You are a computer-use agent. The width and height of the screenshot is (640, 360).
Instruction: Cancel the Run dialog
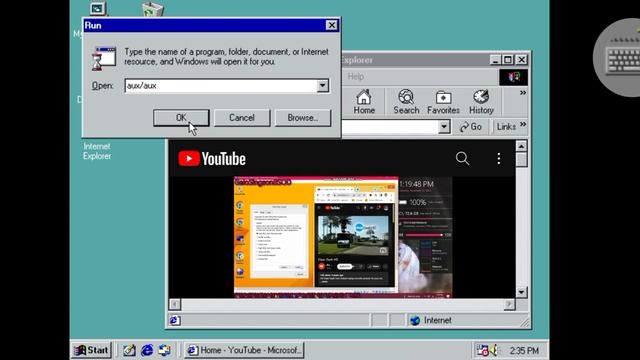(x=242, y=118)
